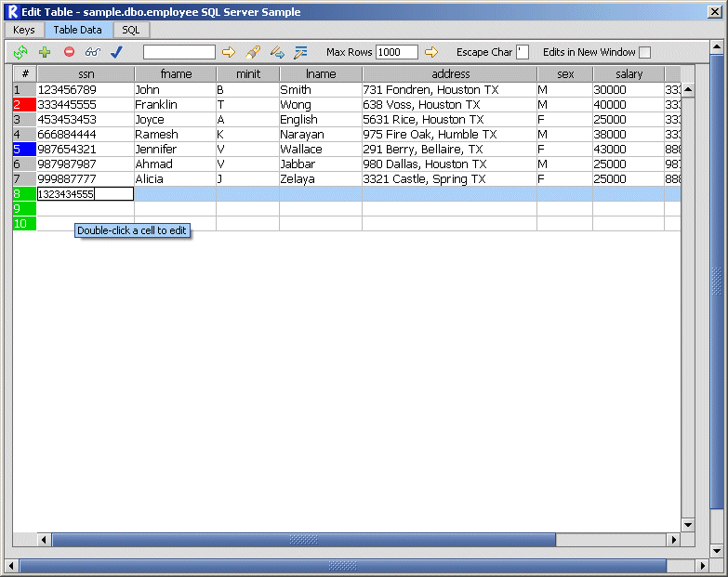This screenshot has height=577, width=728.
Task: Commit changes with the blue checkmark
Action: point(116,52)
